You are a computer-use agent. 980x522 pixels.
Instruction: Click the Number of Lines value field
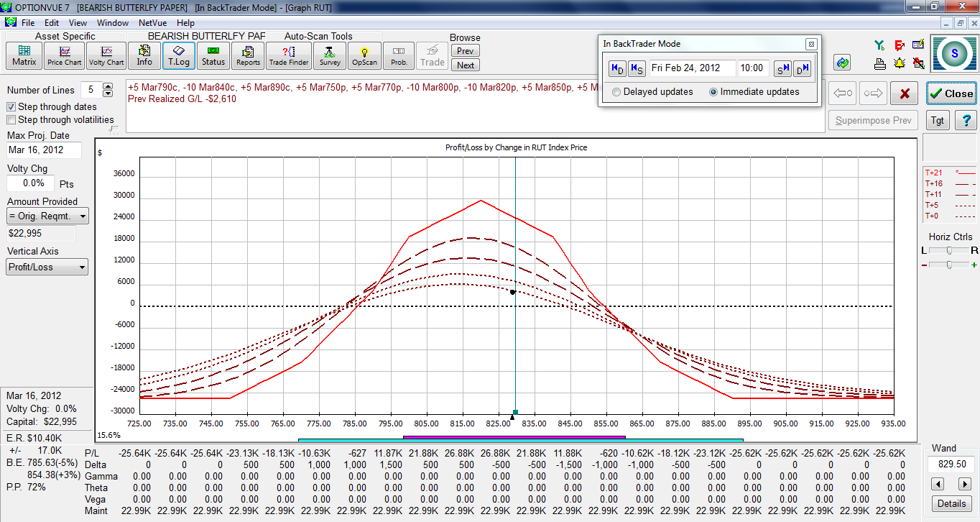[x=90, y=90]
